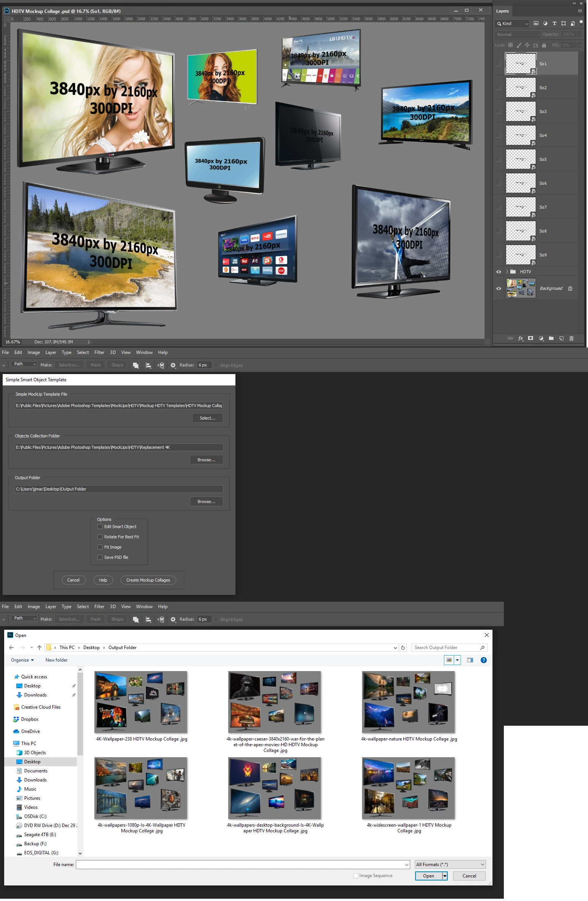
Task: Refresh the Output Folder address bar
Action: [403, 648]
